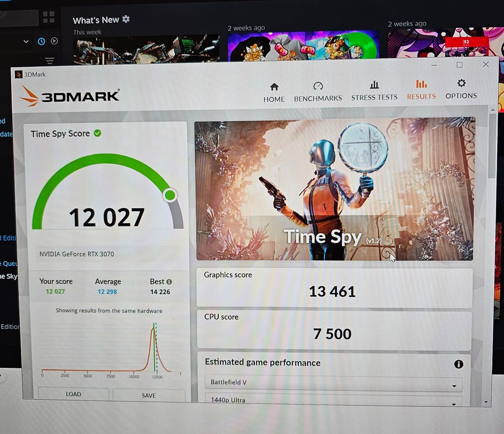Viewport: 504px width, 434px height.
Task: Click the info icon next to Best
Action: click(169, 282)
